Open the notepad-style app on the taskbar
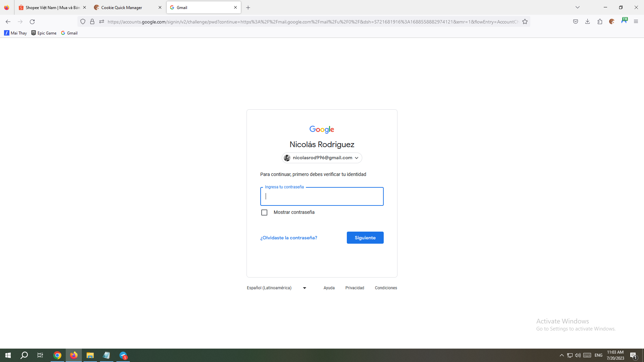644x362 pixels. [107, 355]
